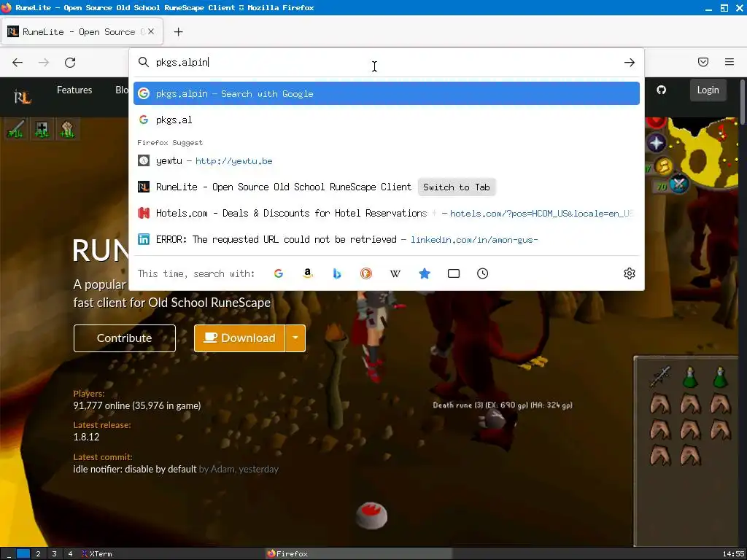Search bookmarks with star icon
This screenshot has width=747, height=560.
pyautogui.click(x=425, y=273)
